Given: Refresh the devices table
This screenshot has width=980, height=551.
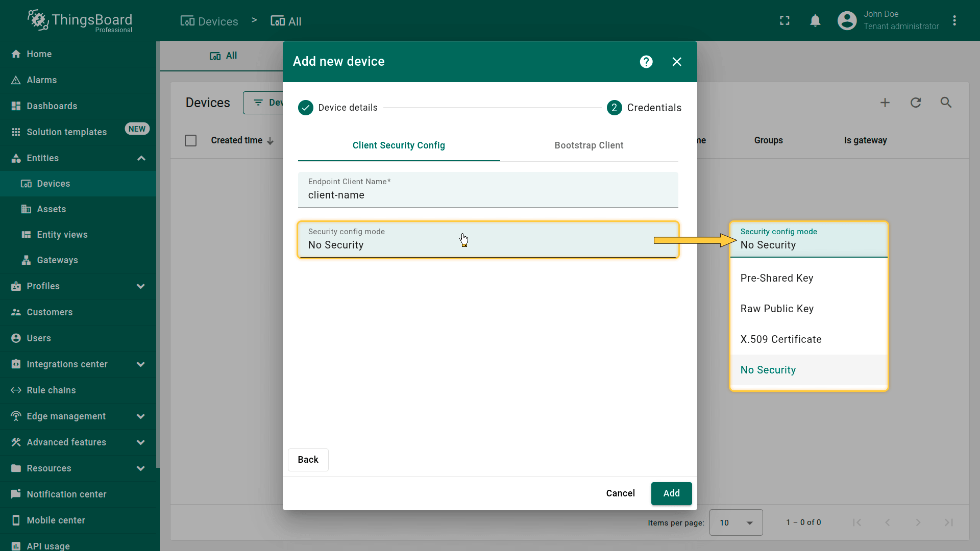Looking at the screenshot, I should [x=916, y=103].
